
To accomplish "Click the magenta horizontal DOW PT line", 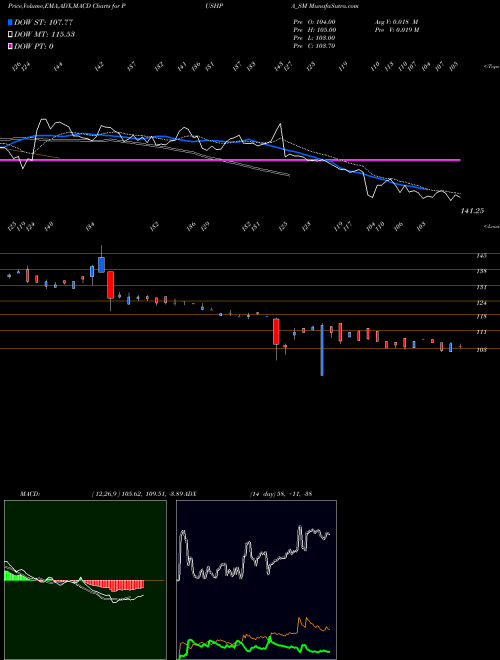I will click(230, 160).
